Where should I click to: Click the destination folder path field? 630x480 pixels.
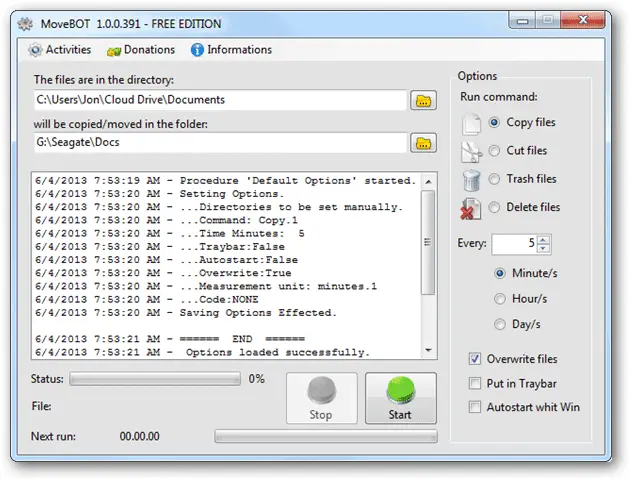pyautogui.click(x=221, y=143)
